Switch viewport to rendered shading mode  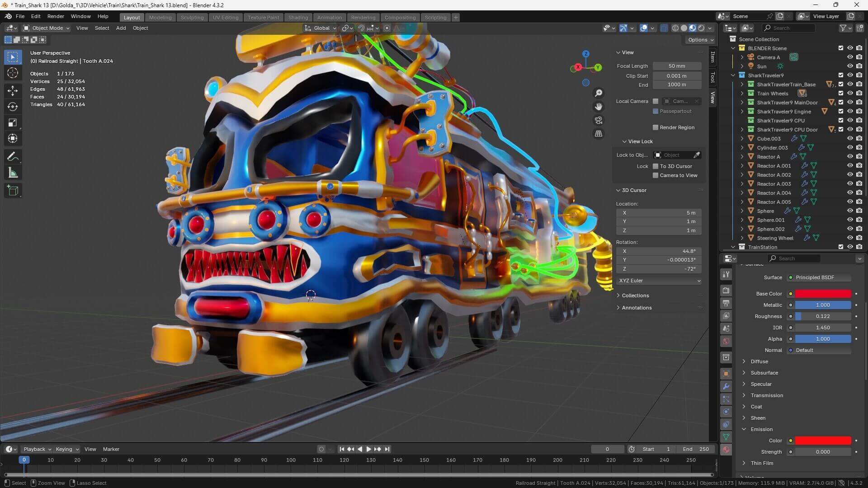click(700, 28)
